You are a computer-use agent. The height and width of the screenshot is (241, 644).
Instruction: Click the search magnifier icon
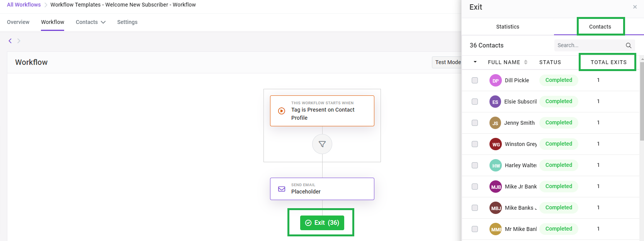click(629, 46)
